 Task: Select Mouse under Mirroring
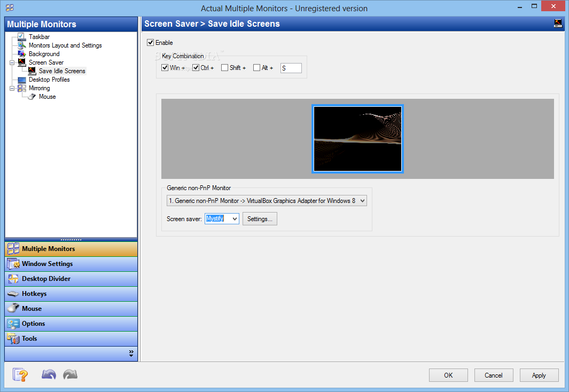click(48, 97)
